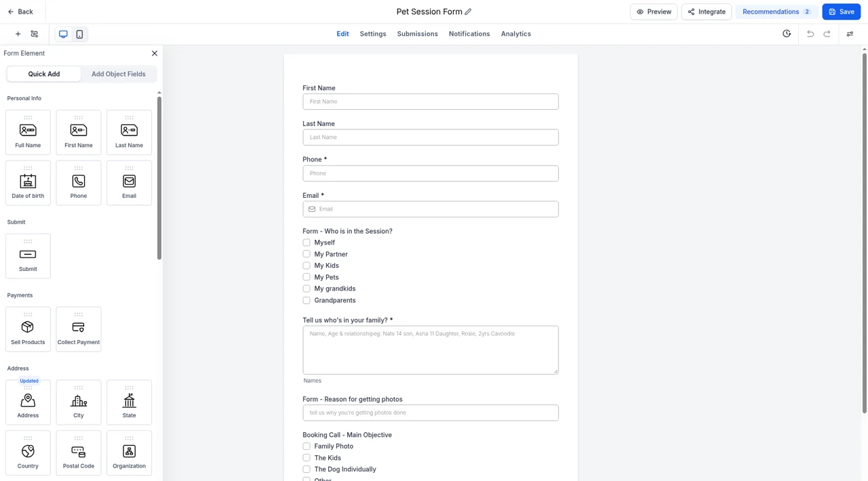Click the element panel scrollbar
This screenshot has width=868, height=481.
159,177
